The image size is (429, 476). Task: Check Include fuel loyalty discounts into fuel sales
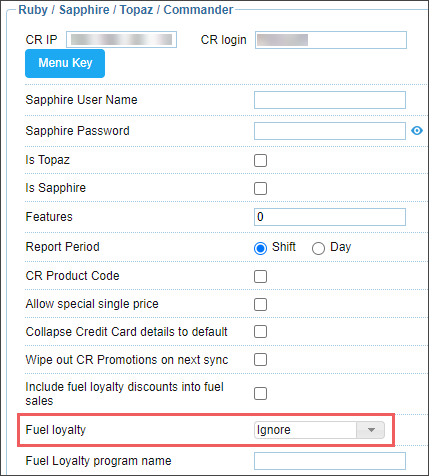click(260, 393)
